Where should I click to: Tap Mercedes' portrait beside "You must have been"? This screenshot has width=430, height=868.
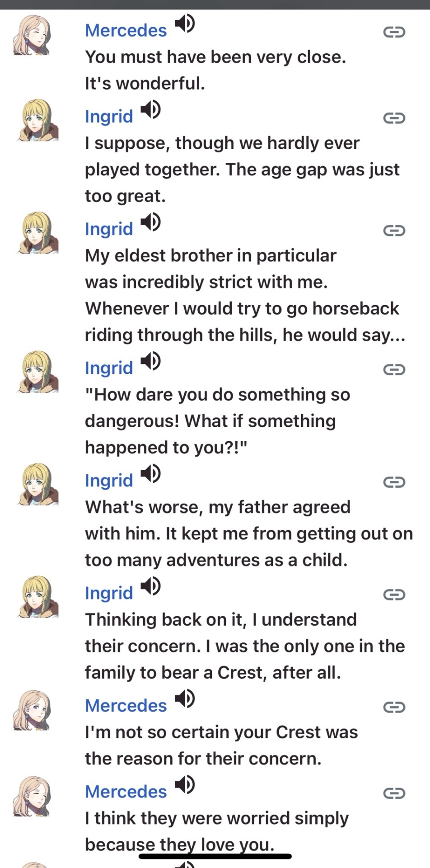(x=32, y=35)
